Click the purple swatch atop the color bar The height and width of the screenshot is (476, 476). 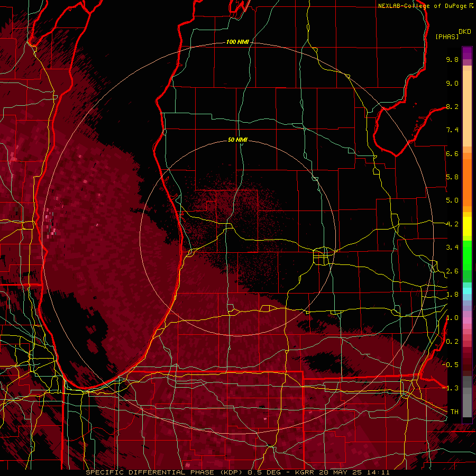coord(467,53)
